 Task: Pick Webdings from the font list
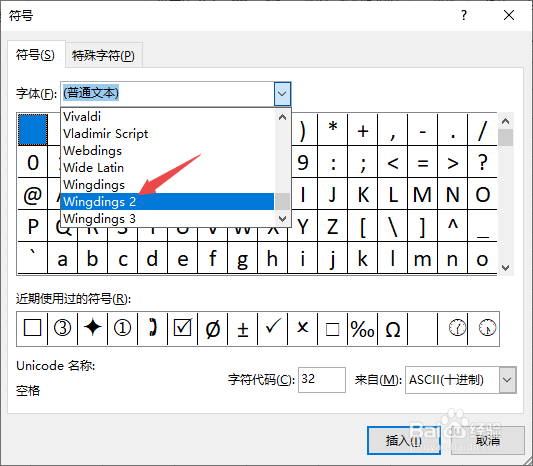tap(167, 151)
